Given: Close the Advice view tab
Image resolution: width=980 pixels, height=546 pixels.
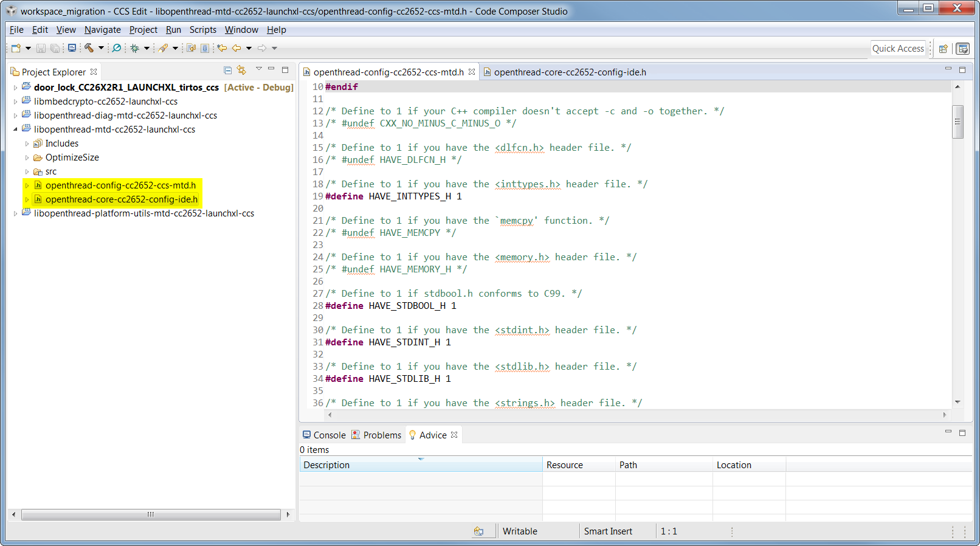Looking at the screenshot, I should (454, 435).
